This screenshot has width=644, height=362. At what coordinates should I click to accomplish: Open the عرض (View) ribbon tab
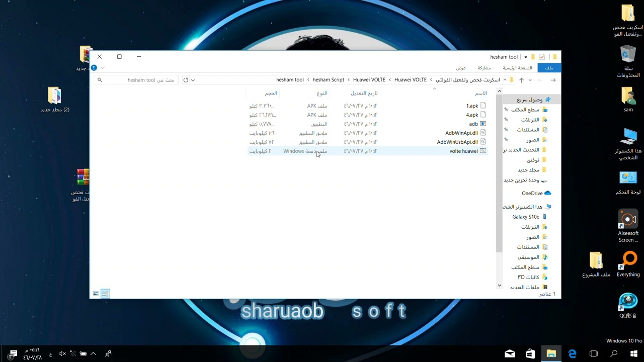click(461, 68)
